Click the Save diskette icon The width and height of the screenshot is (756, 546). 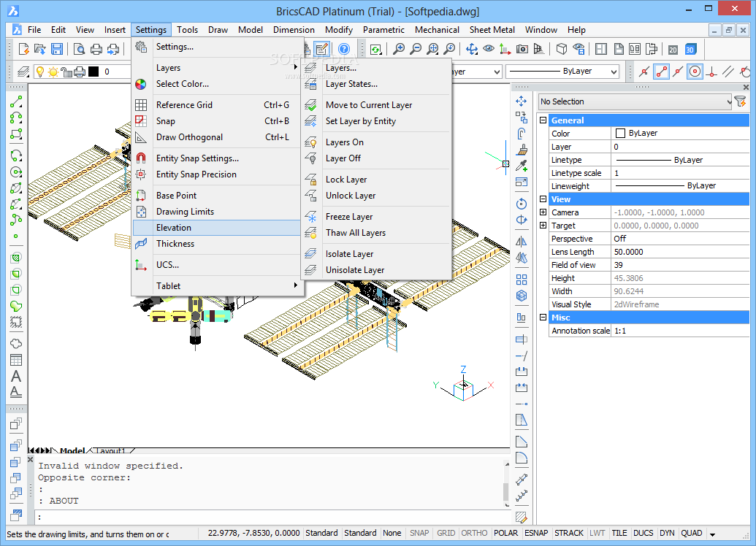click(x=57, y=49)
